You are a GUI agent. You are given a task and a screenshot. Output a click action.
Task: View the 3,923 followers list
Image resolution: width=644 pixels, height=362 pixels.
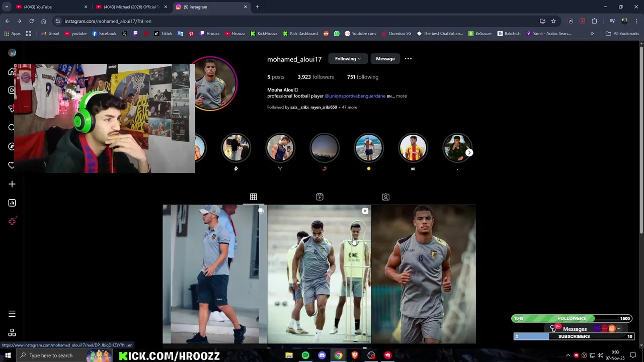tap(315, 77)
